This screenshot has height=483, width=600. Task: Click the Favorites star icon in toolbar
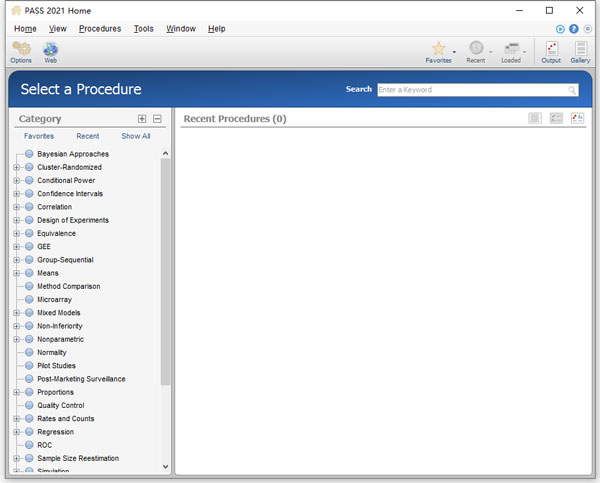tap(438, 48)
